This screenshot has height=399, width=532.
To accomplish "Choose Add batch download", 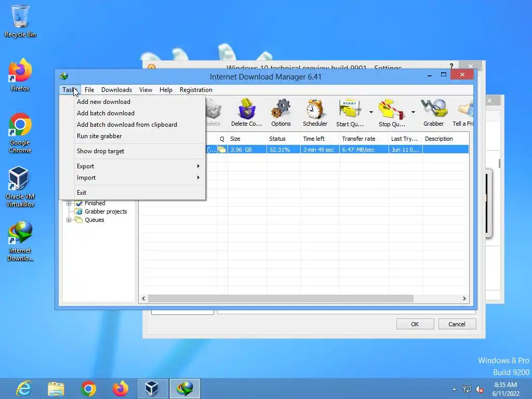I will [140, 113].
